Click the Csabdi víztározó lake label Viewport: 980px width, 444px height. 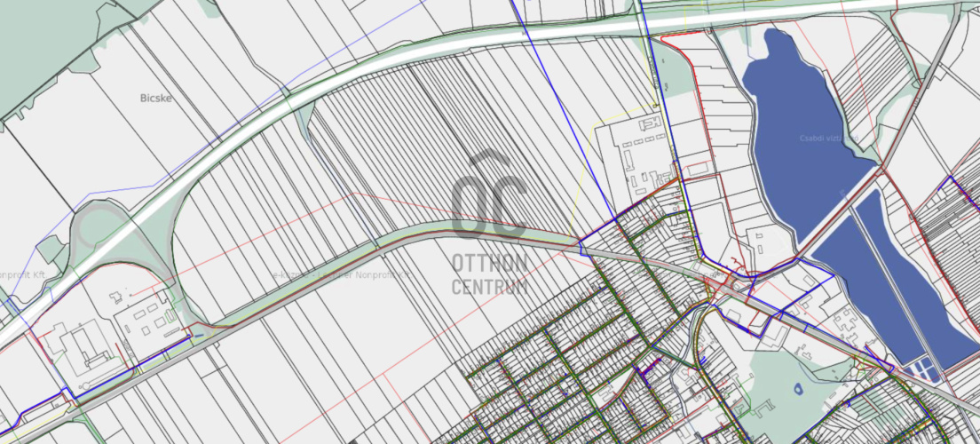click(x=829, y=139)
